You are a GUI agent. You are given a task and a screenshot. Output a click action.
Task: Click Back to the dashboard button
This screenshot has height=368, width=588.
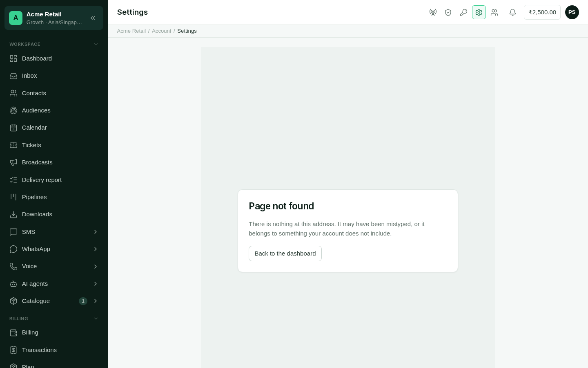click(285, 254)
